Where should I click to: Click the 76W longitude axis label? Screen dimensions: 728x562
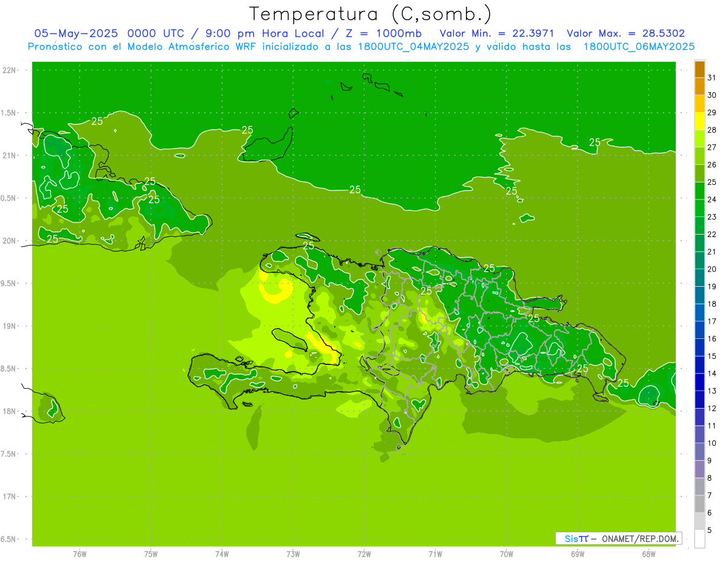(79, 554)
